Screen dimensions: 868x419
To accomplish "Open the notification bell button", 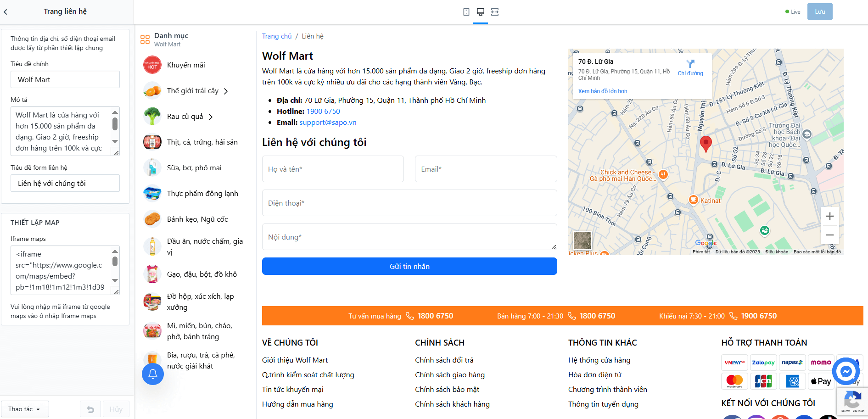I will pyautogui.click(x=153, y=374).
